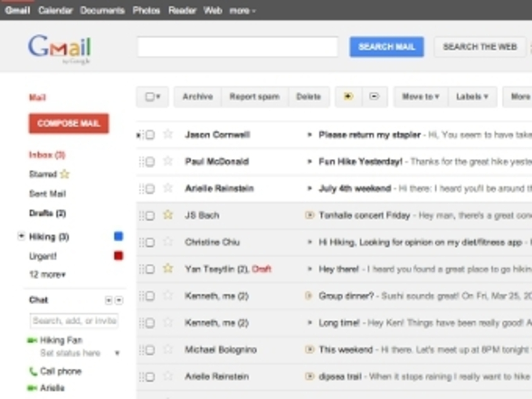
Task: Click importance marker on Hi Hiking email
Action: pos(309,242)
